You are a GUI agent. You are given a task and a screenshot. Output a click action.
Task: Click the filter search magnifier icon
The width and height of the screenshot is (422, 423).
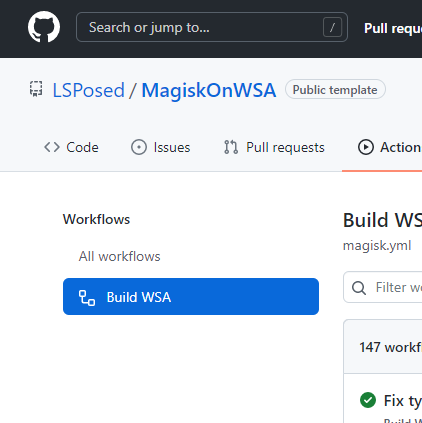359,288
